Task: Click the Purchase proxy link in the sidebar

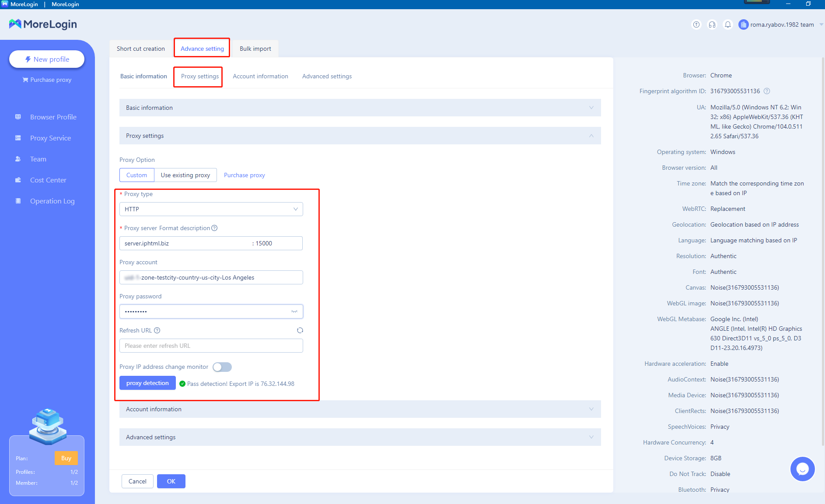Action: coord(47,80)
